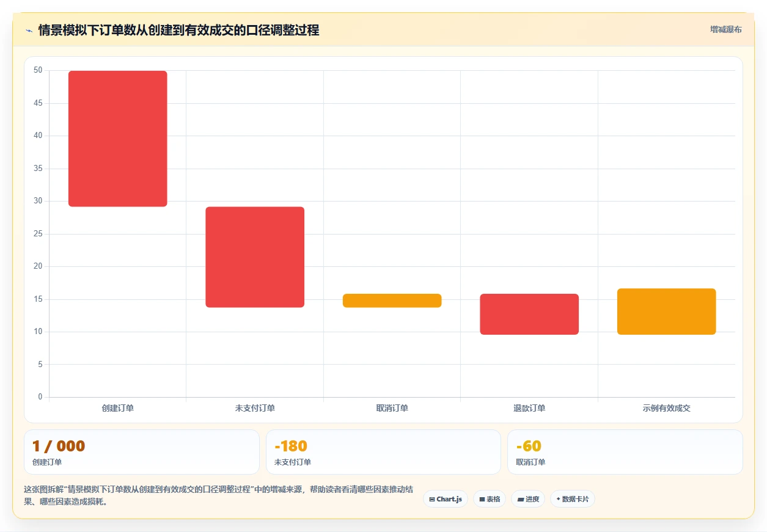
Task: Open the 1 / 000 创建订单 data card
Action: 142,452
